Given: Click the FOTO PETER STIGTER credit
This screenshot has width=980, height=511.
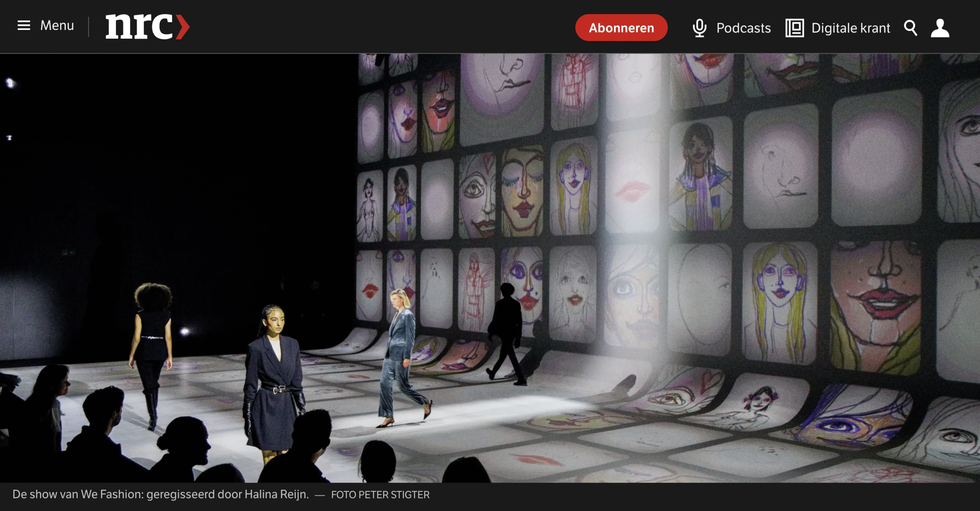Looking at the screenshot, I should [380, 495].
